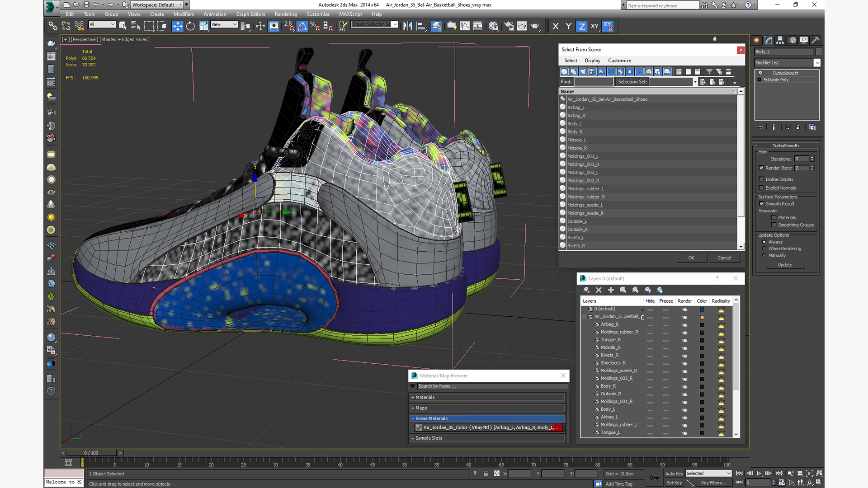Click the TurboSmooth Update button
Viewport: 868px width, 488px height.
click(x=785, y=265)
